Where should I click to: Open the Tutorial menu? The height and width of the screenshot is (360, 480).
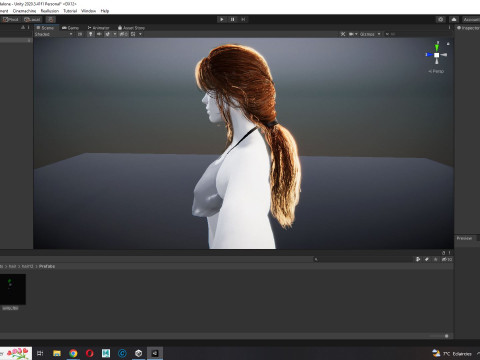70,11
